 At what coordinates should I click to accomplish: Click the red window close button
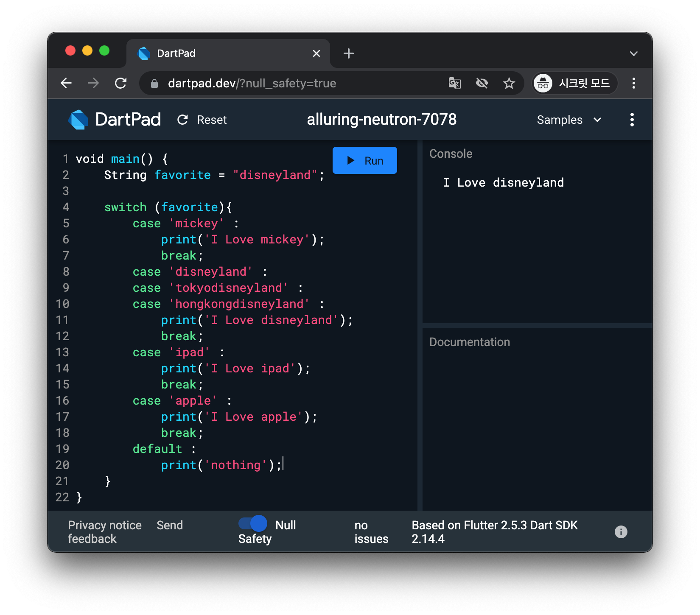pyautogui.click(x=70, y=51)
